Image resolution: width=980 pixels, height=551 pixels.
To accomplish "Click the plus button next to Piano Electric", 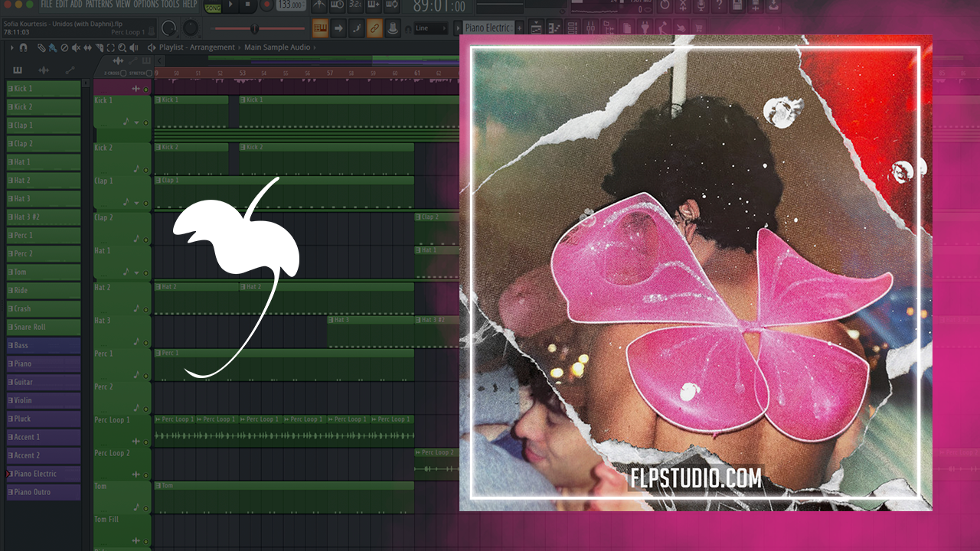I will click(x=519, y=28).
